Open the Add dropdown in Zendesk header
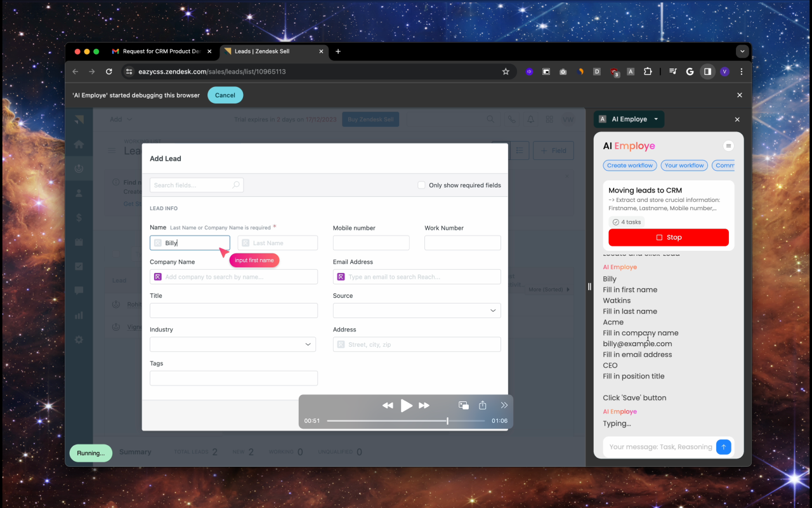812x508 pixels. click(121, 119)
